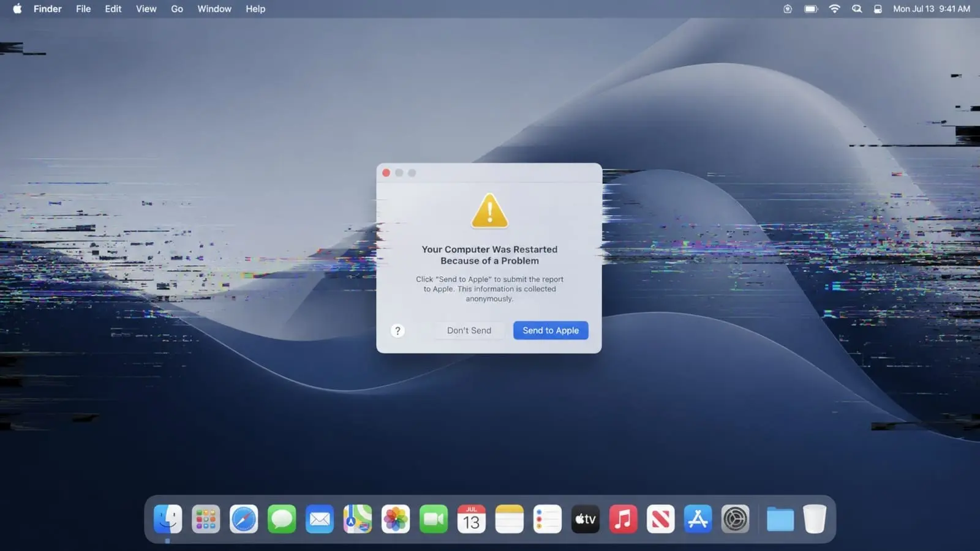Viewport: 980px width, 551px height.
Task: Open Music app in Dock
Action: (x=624, y=519)
